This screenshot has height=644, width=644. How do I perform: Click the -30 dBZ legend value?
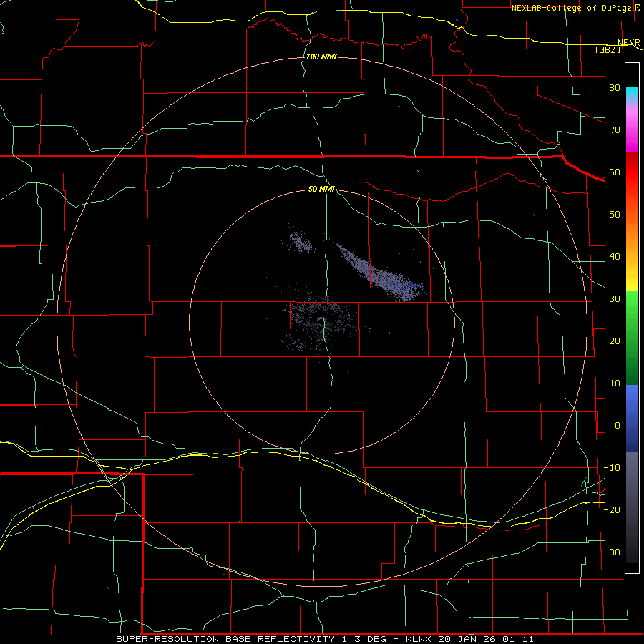612,552
